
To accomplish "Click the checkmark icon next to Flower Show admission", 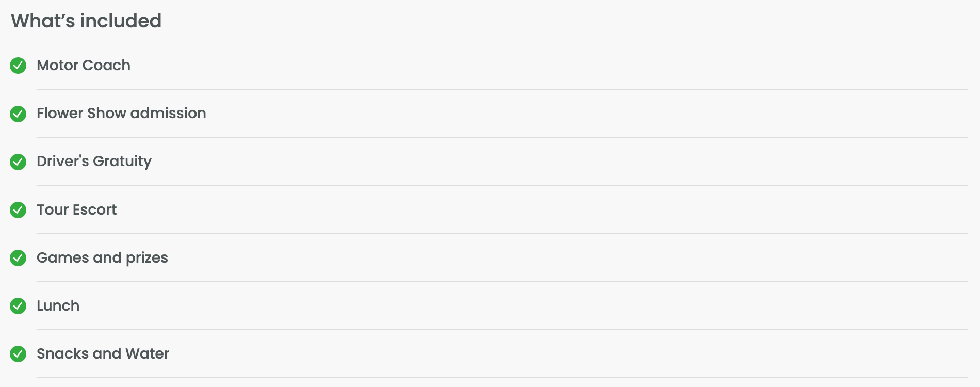I will point(18,114).
